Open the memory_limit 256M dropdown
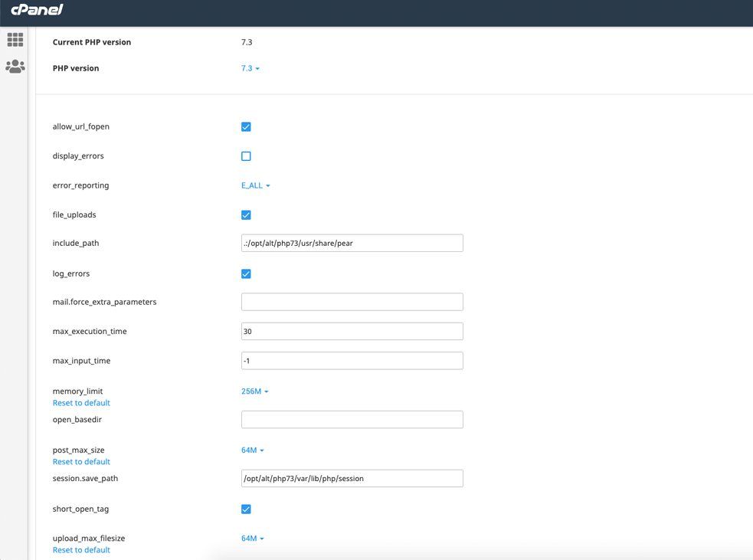This screenshot has height=560, width=753. coord(253,391)
